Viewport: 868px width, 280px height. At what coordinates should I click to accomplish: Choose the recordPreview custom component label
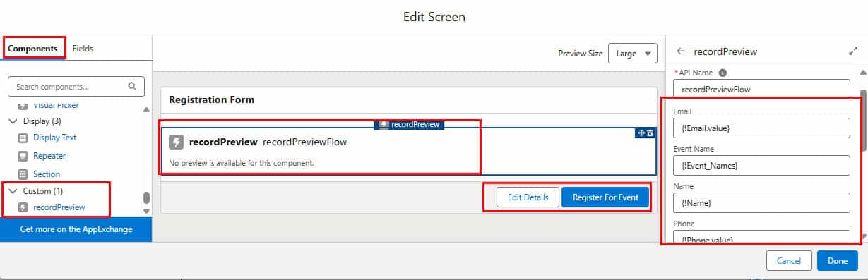[x=59, y=207]
